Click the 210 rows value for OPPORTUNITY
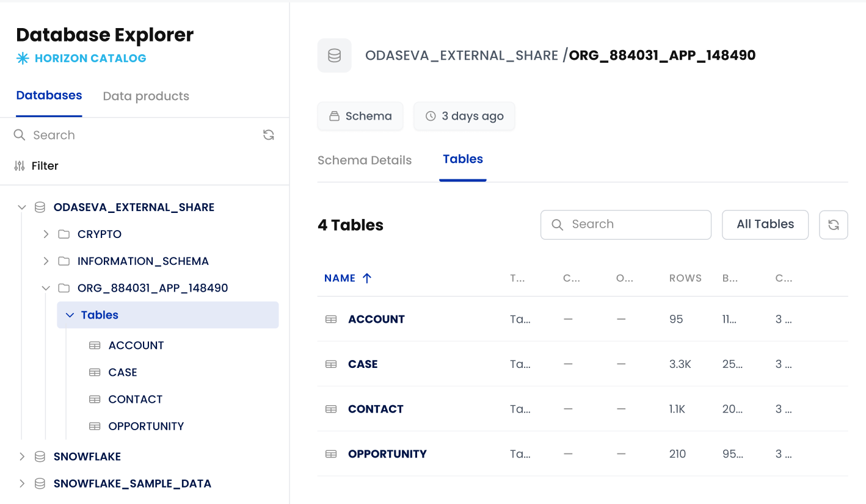Viewport: 866px width, 504px height. [x=678, y=454]
